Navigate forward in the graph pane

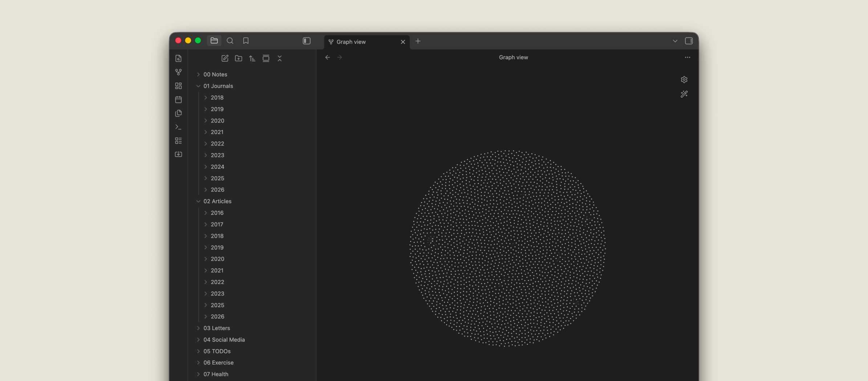click(340, 57)
